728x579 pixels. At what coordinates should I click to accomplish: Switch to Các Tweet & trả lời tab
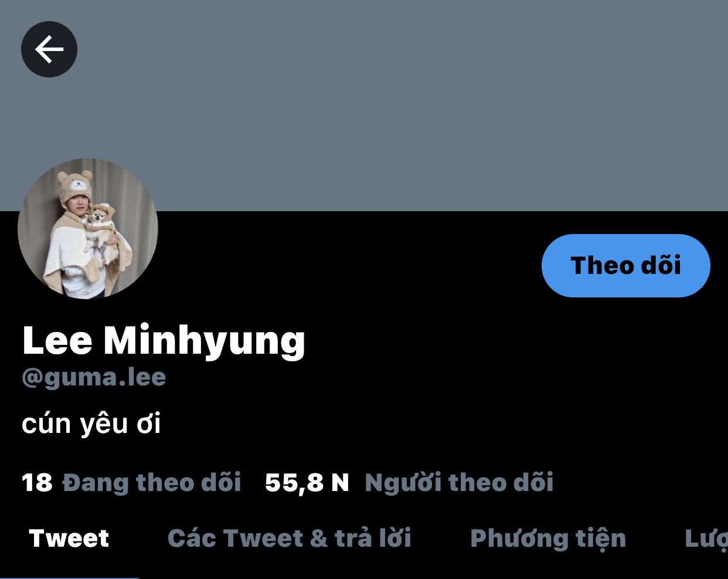[x=290, y=539]
